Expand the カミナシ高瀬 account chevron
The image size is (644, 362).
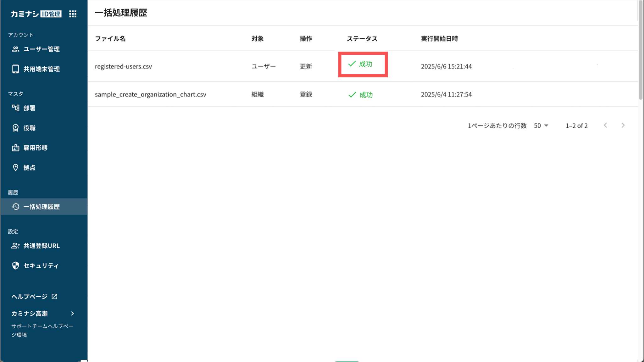tap(73, 313)
